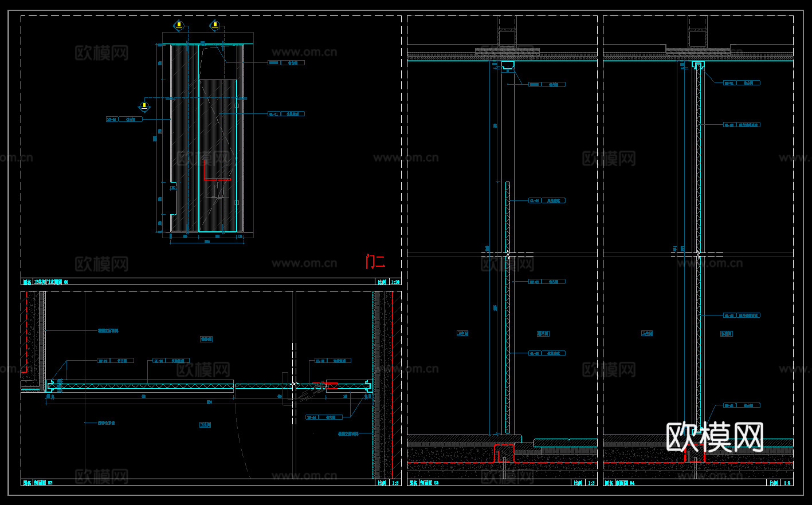Select the top-right material tag beside the door elevation
812x505 pixels.
coord(286,62)
